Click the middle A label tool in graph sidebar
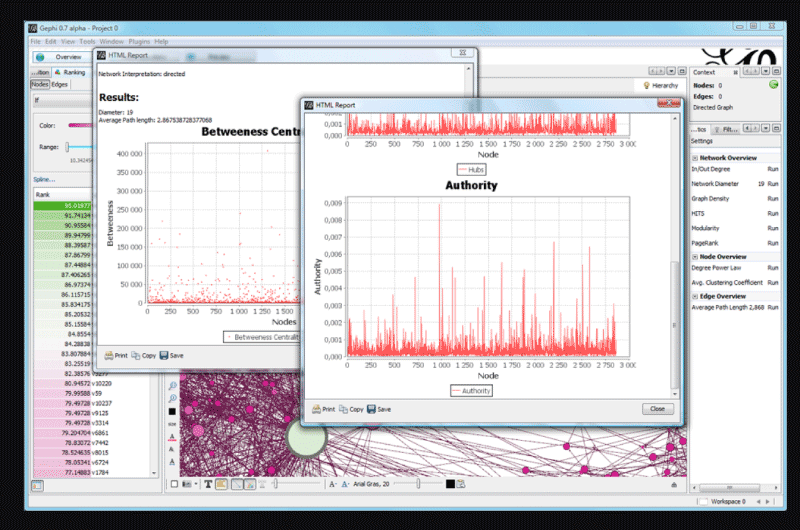The width and height of the screenshot is (800, 530). tap(172, 449)
